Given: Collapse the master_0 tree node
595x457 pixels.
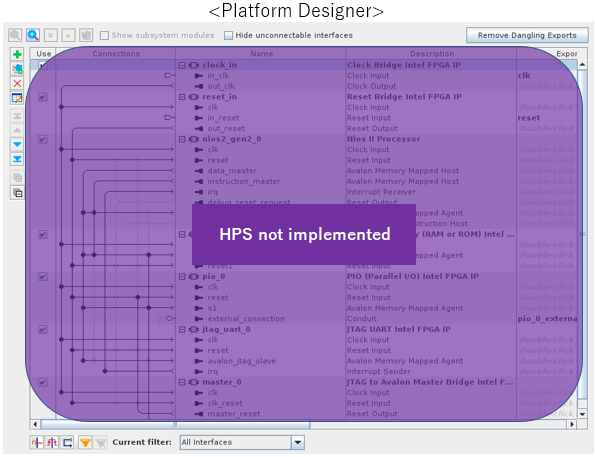Looking at the screenshot, I should coord(182,382).
